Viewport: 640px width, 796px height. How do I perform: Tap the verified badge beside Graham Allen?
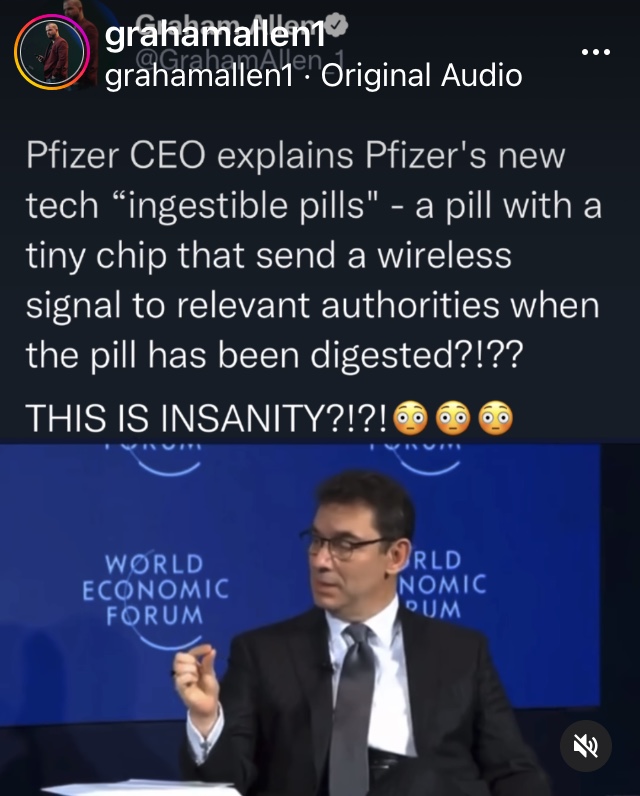(335, 24)
